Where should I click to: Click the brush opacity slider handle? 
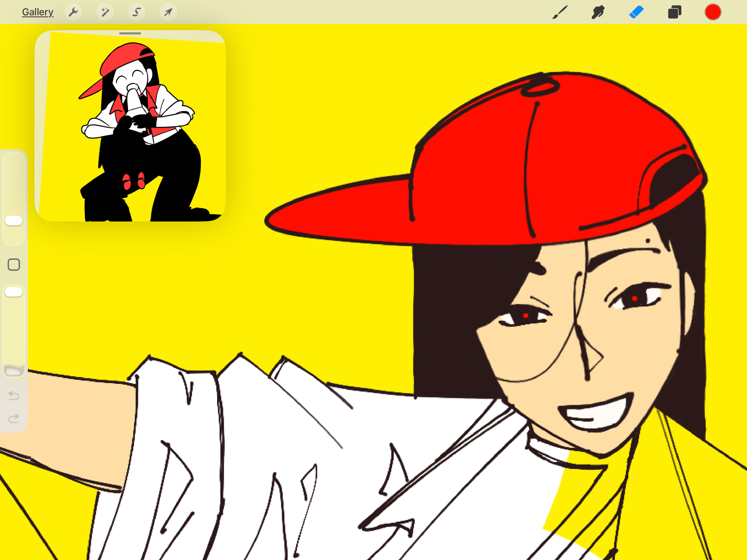point(14,292)
